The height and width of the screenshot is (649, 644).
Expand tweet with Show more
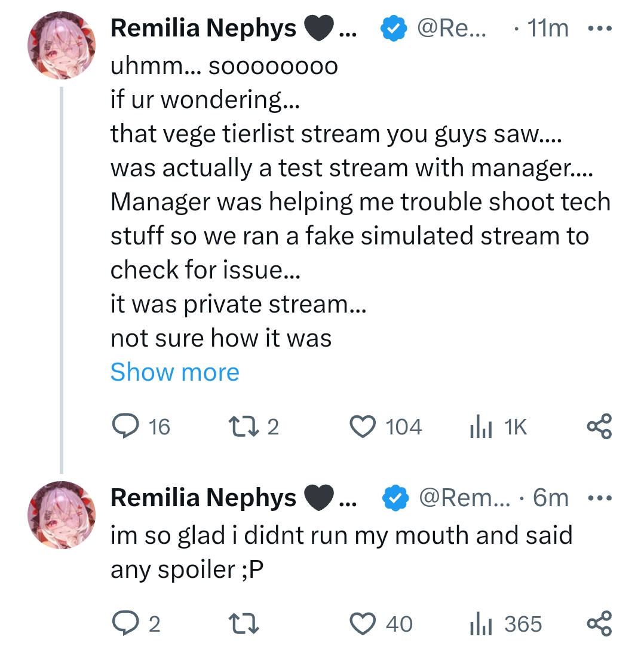(x=174, y=372)
